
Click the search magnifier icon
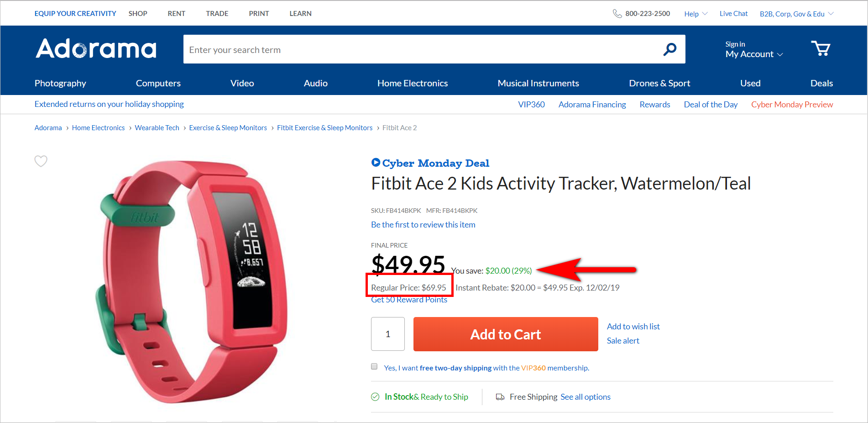[x=669, y=49]
